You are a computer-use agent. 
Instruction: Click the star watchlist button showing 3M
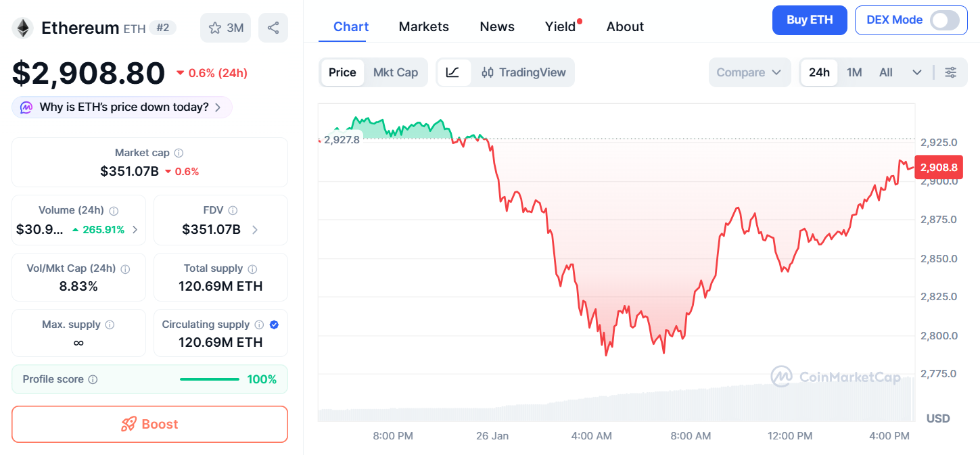tap(226, 28)
